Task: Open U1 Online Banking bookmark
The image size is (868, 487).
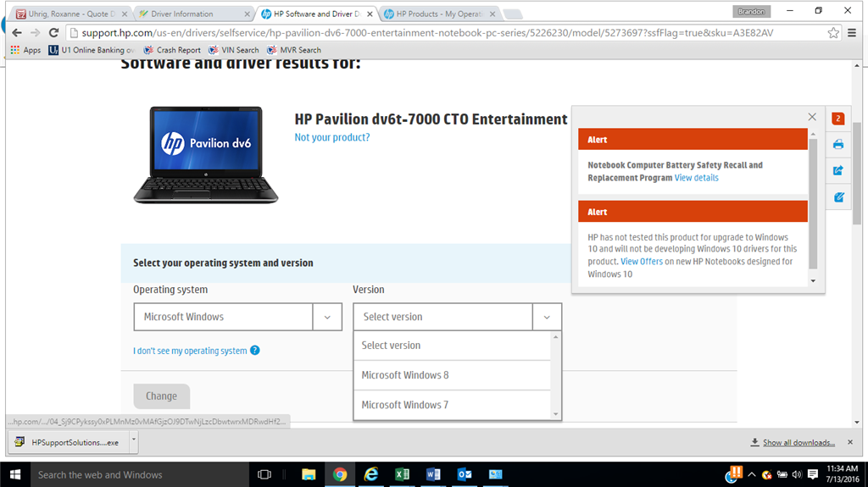Action: pyautogui.click(x=92, y=50)
